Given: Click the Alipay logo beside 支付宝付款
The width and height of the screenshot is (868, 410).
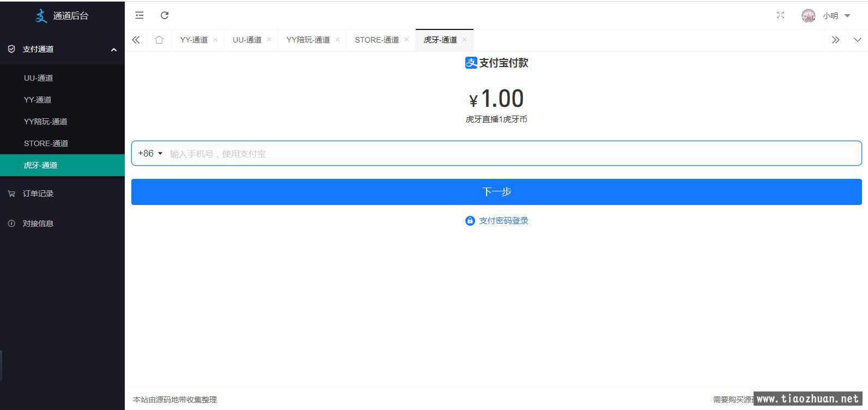Looking at the screenshot, I should point(471,63).
